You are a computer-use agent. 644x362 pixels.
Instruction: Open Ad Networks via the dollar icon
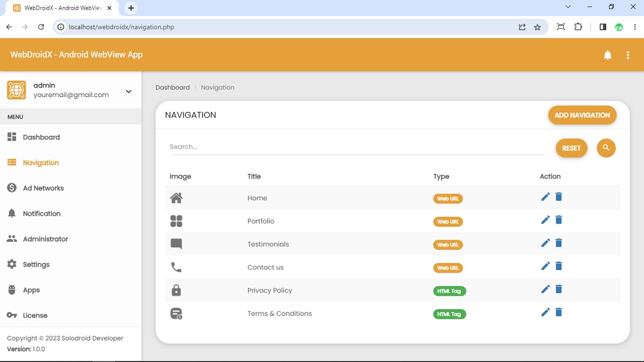point(12,188)
